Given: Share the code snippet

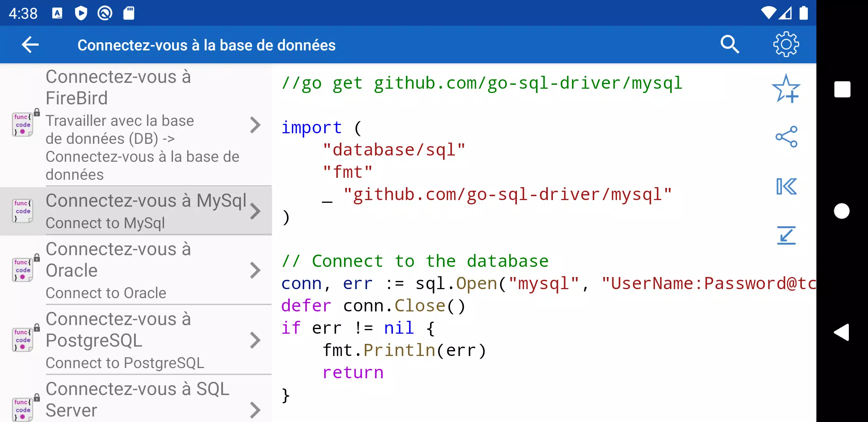Looking at the screenshot, I should point(786,137).
